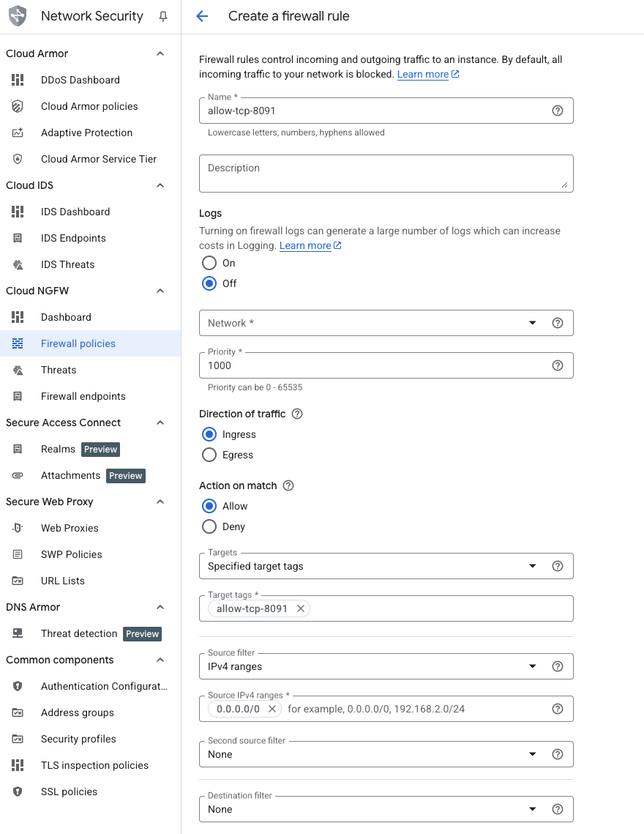Remove the 0.0.0.0/0 source IPv4 range chip
This screenshot has width=644, height=834.
(x=272, y=708)
